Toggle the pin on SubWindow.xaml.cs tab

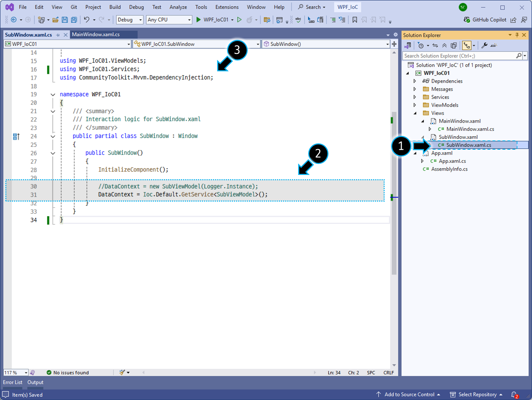(x=58, y=35)
